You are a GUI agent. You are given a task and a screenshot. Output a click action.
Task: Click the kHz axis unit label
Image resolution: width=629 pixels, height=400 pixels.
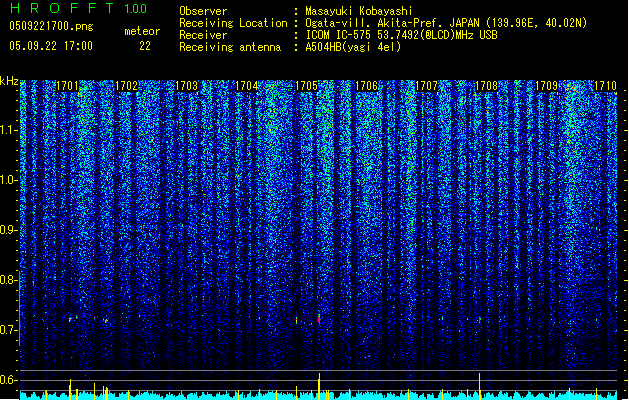click(9, 81)
